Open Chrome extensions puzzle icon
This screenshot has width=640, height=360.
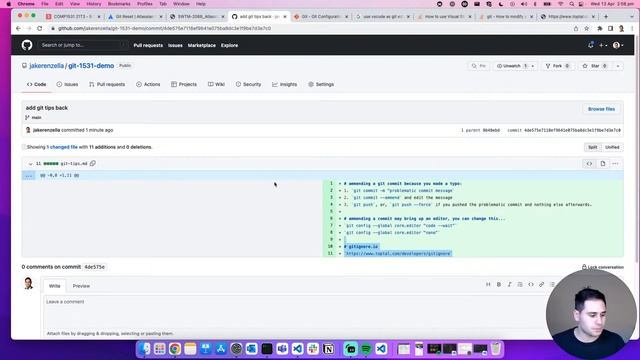point(600,29)
